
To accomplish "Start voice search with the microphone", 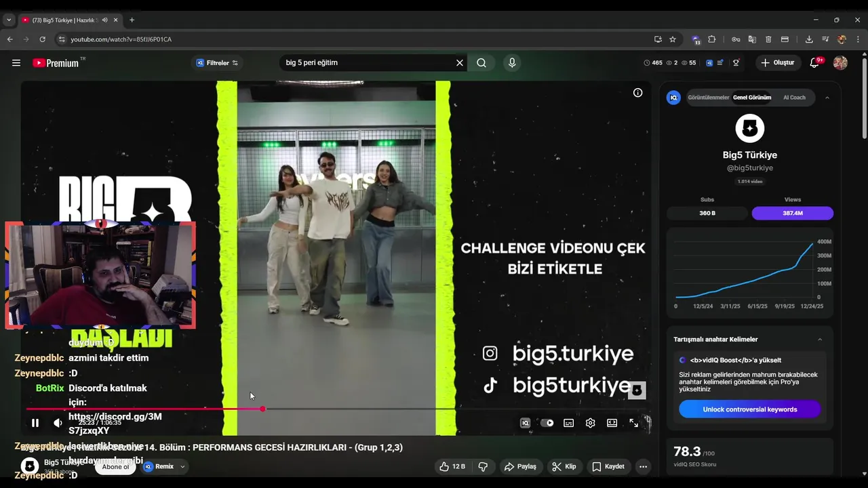I will tap(512, 63).
